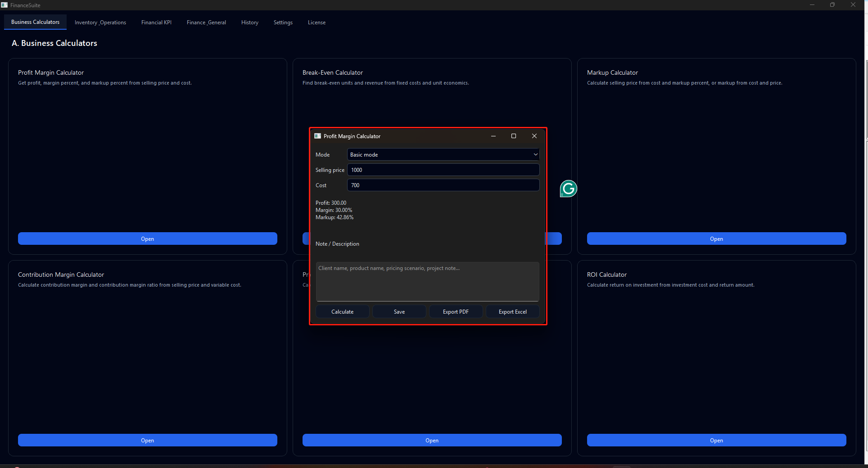The width and height of the screenshot is (868, 468).
Task: Open the Contribution Margin Calculator card
Action: click(148, 440)
